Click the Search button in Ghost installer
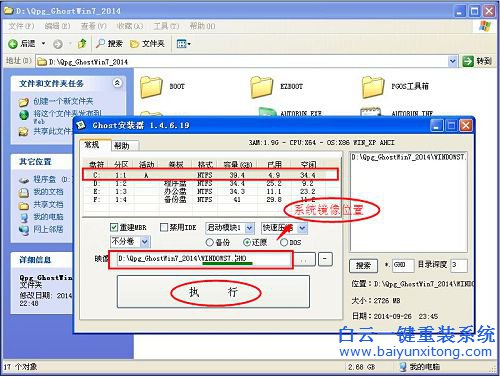 point(363,266)
